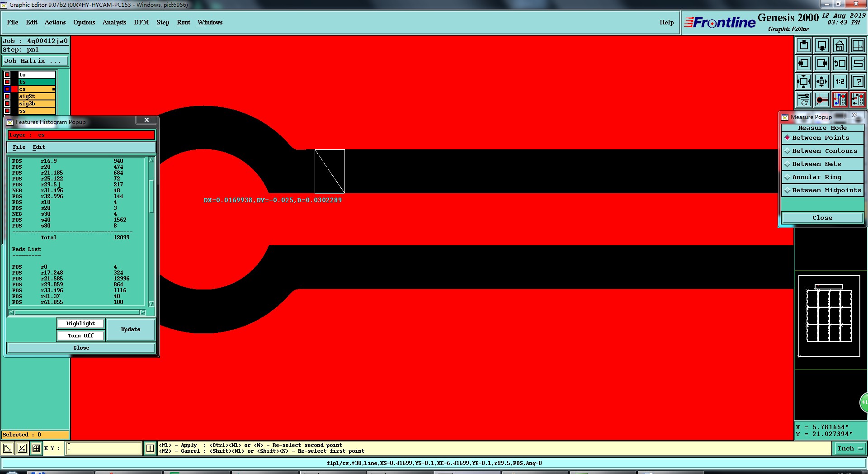Toggle display of the 'ts' layer
Viewport: 868px width, 474px height.
pos(7,82)
